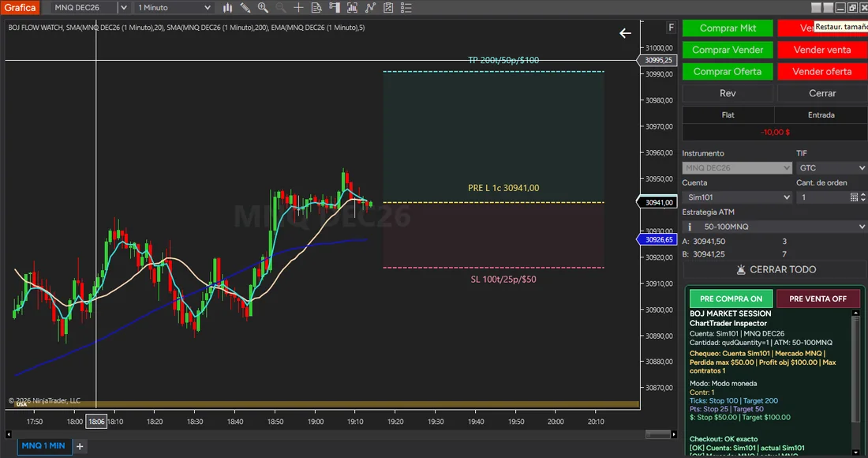Select the MNQ 1 MIN tab
The image size is (868, 458).
pyautogui.click(x=43, y=446)
